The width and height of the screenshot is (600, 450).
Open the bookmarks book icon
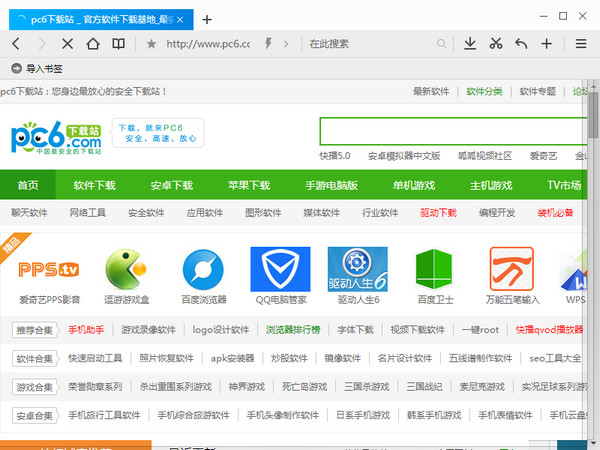(x=119, y=44)
